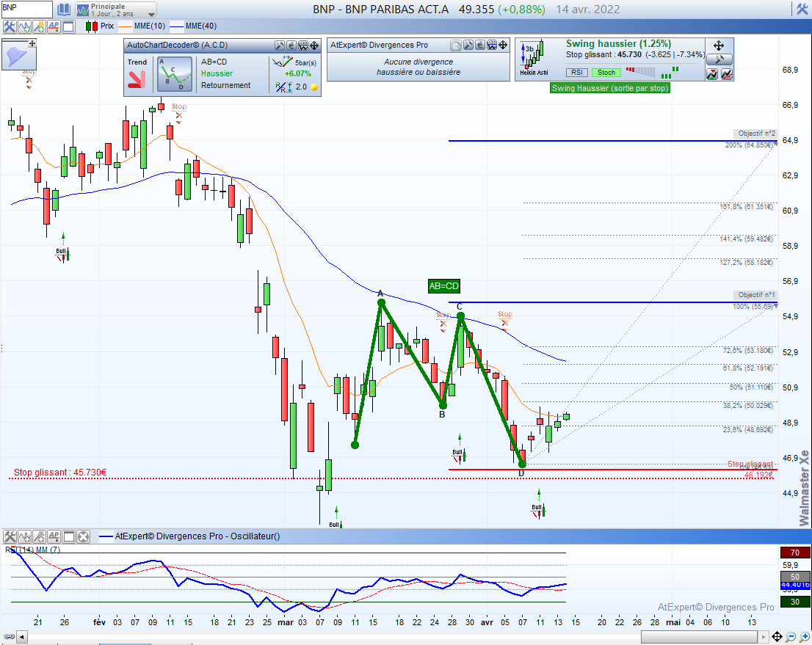Click the move handle of Divergences Pro panel
The height and width of the screenshot is (645, 812).
point(503,45)
